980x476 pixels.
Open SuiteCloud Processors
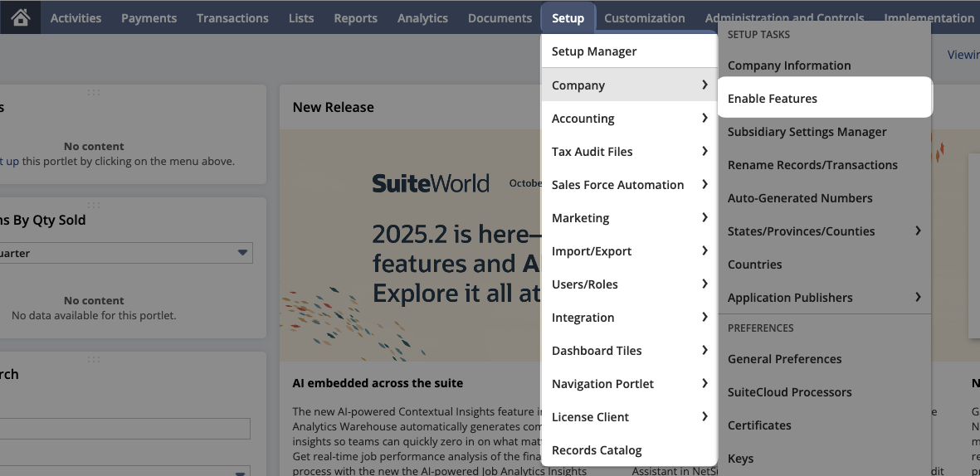coord(824,391)
